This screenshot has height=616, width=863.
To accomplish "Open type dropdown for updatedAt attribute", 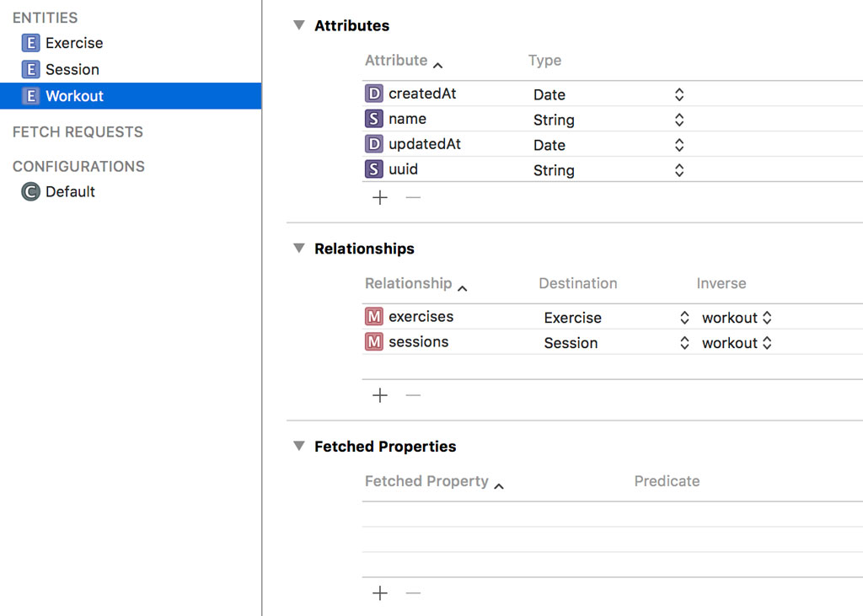I will pyautogui.click(x=678, y=145).
